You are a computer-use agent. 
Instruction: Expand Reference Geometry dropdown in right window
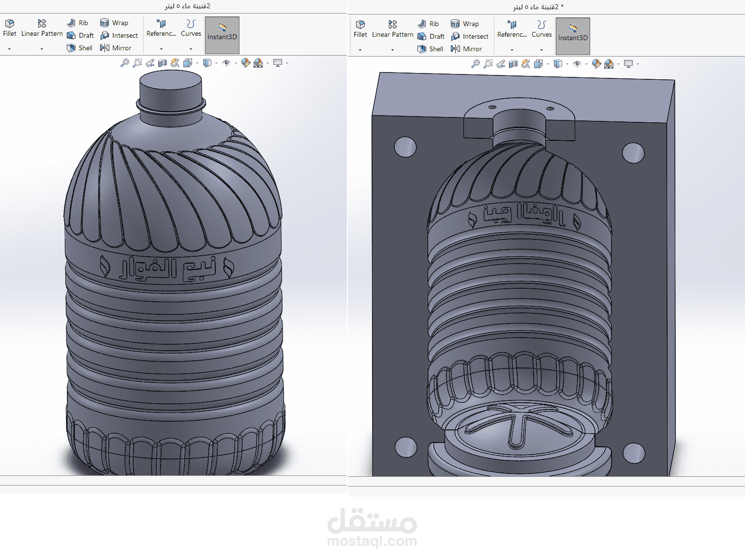(x=512, y=50)
